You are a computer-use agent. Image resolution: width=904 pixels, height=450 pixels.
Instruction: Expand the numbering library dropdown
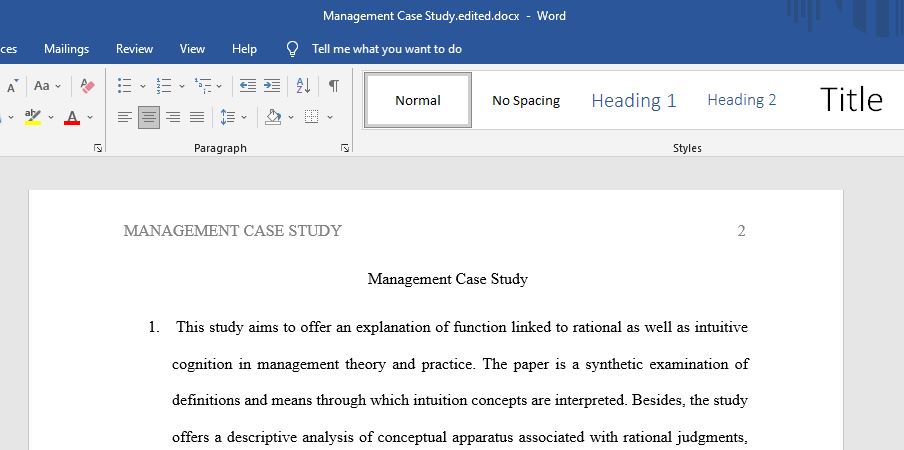(182, 86)
